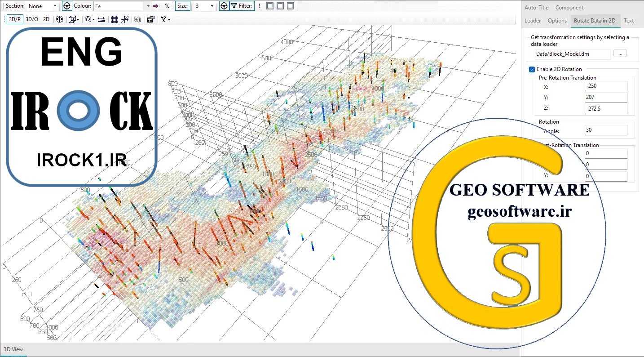Open the Auto-Title tab

tap(536, 8)
